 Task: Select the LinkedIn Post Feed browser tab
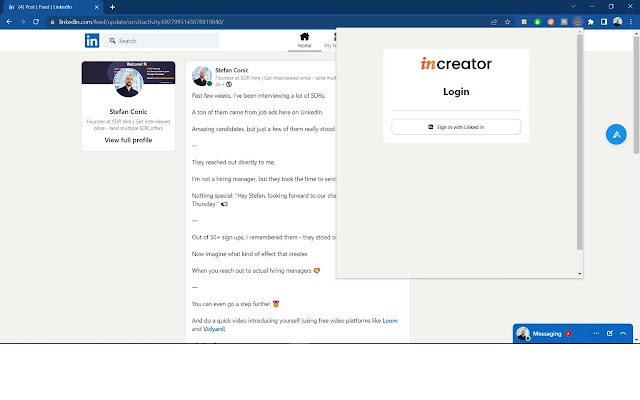click(51, 7)
